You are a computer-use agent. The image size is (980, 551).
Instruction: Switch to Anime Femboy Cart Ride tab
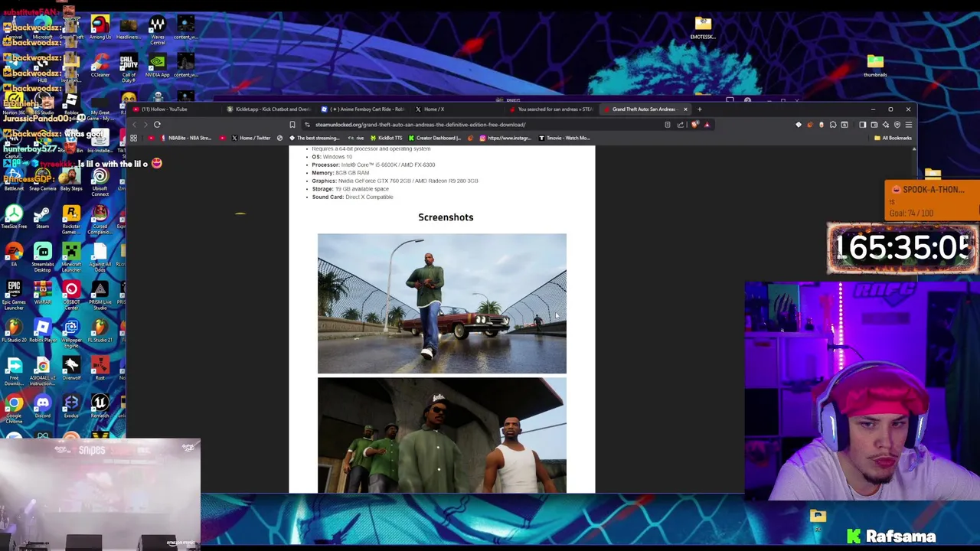click(364, 109)
